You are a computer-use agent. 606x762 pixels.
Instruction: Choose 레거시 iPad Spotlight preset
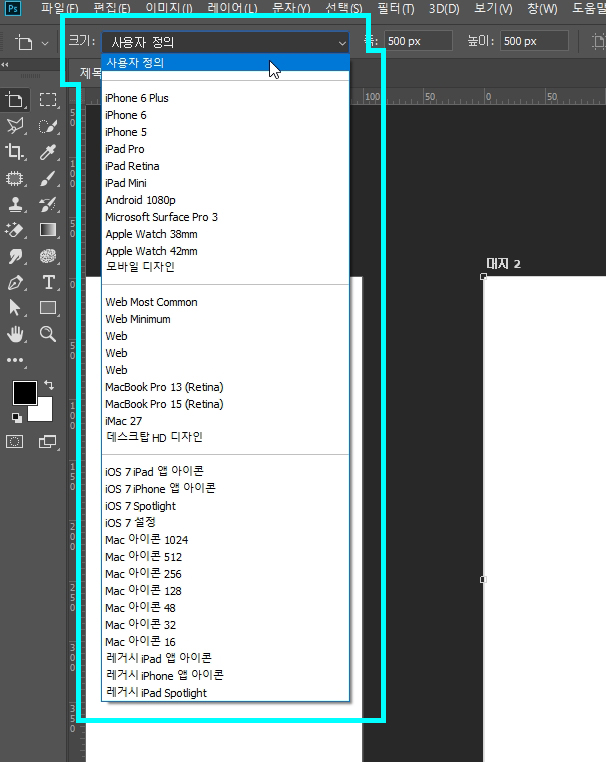click(x=225, y=693)
